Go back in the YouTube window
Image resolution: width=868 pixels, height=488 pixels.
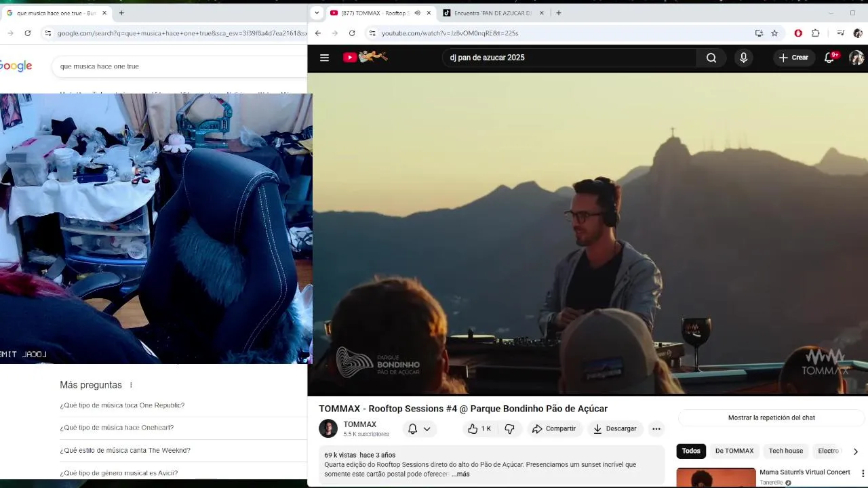pos(318,33)
